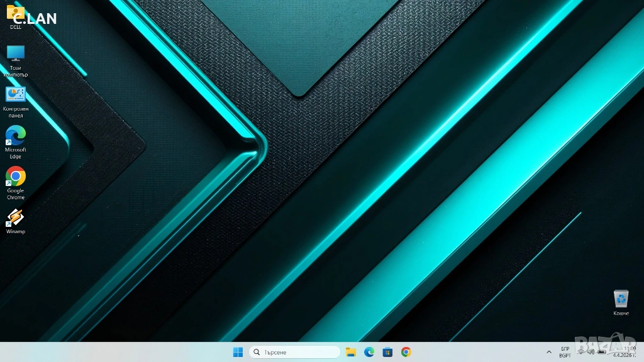Image resolution: width=644 pixels, height=362 pixels.
Task: Open the БГР keyboard language switcher
Action: [x=565, y=352]
